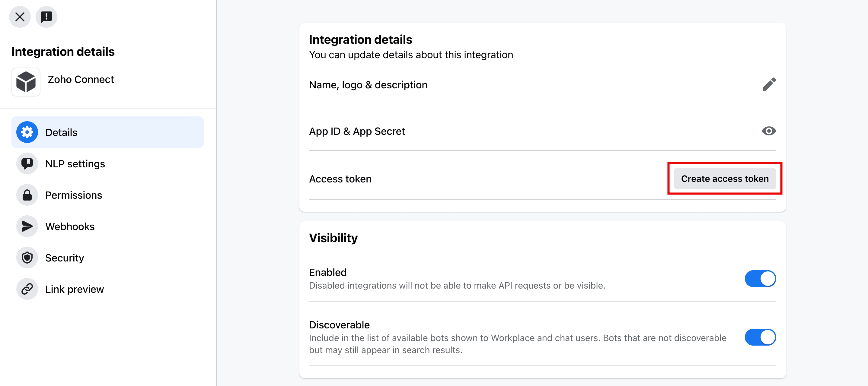Click the Permissions lock icon
Image resolution: width=868 pixels, height=386 pixels.
point(27,195)
